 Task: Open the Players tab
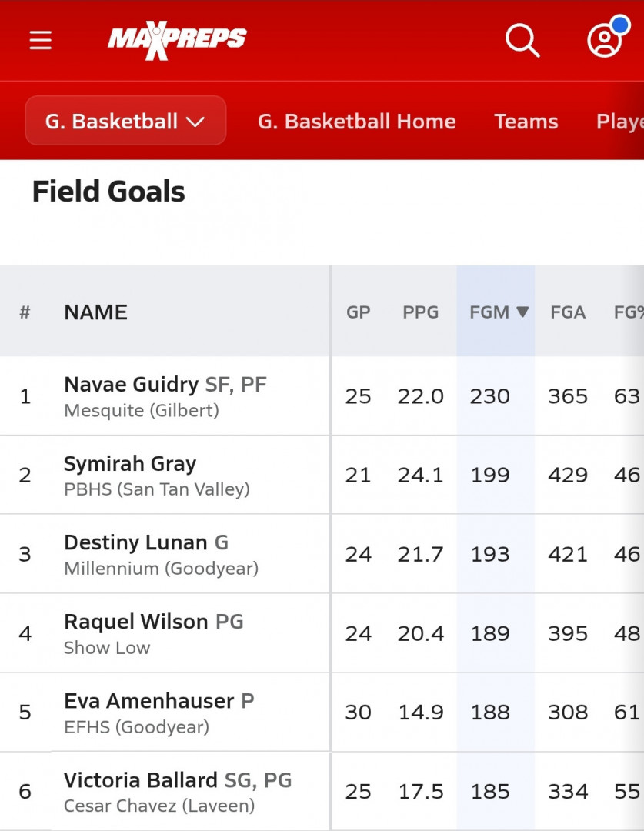619,122
